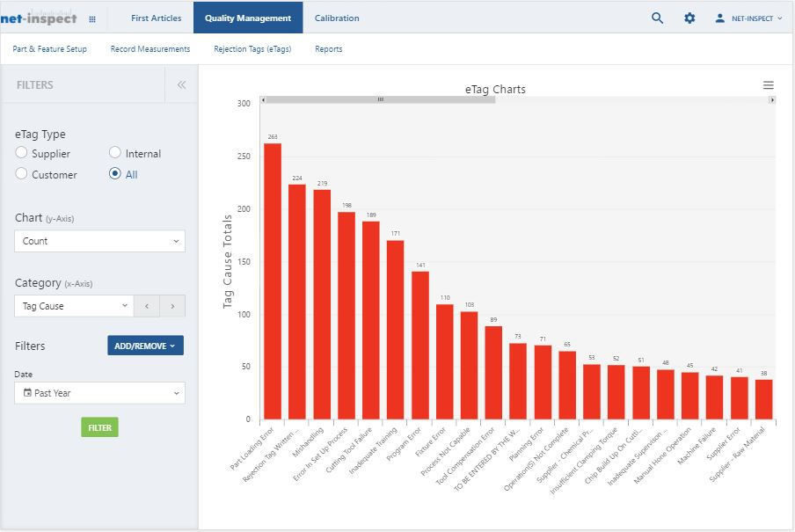
Task: Open the search function
Action: pos(656,18)
